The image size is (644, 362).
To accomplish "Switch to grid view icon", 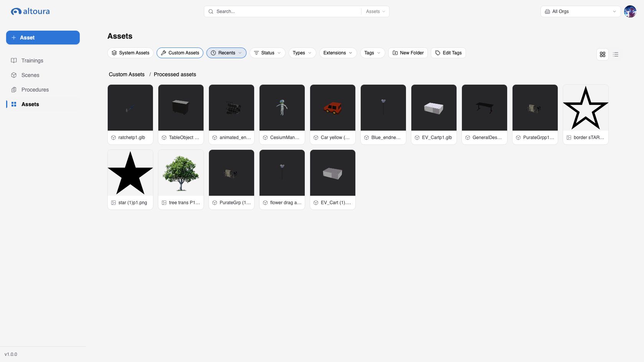I will point(603,54).
